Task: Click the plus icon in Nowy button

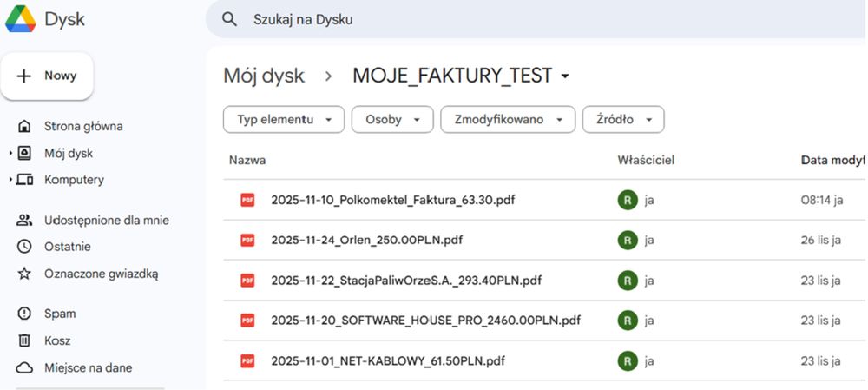Action: (23, 76)
